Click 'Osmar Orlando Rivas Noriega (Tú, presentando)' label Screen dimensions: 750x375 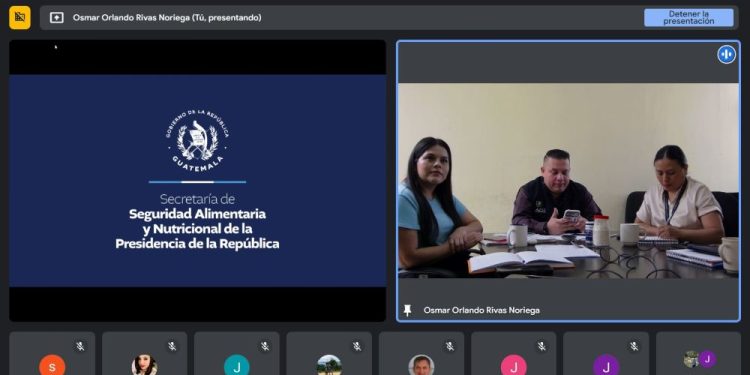point(167,18)
